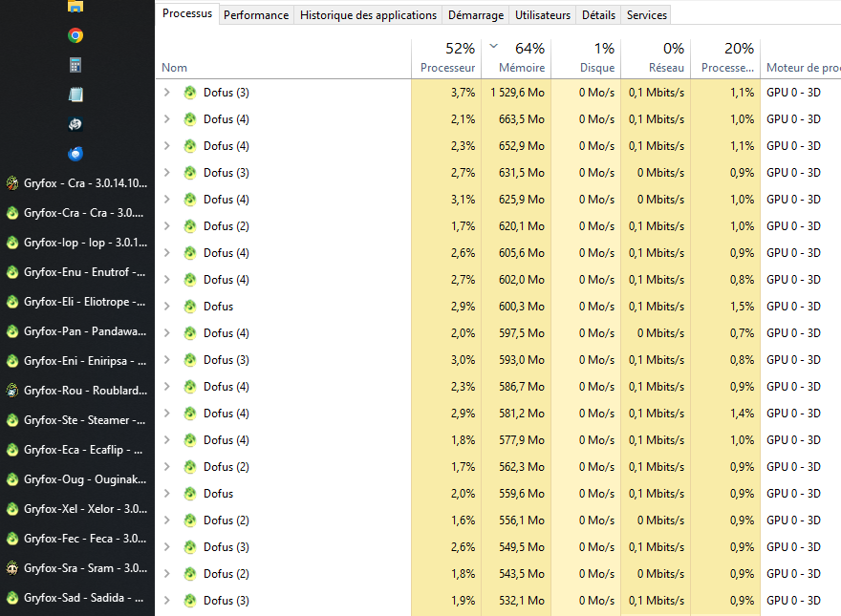841x616 pixels.
Task: Click the Dofus icon on the 581,2 Mo row
Action: pos(190,414)
